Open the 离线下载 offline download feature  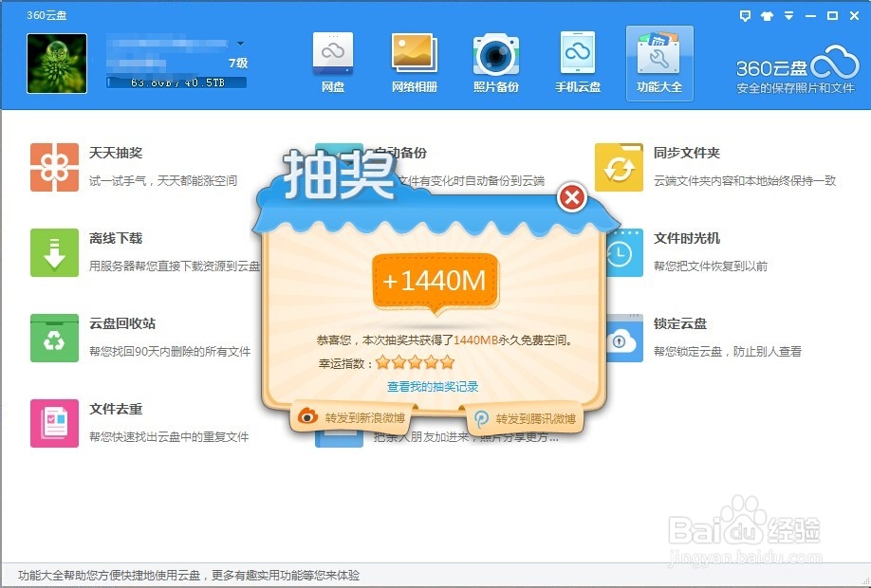(116, 238)
